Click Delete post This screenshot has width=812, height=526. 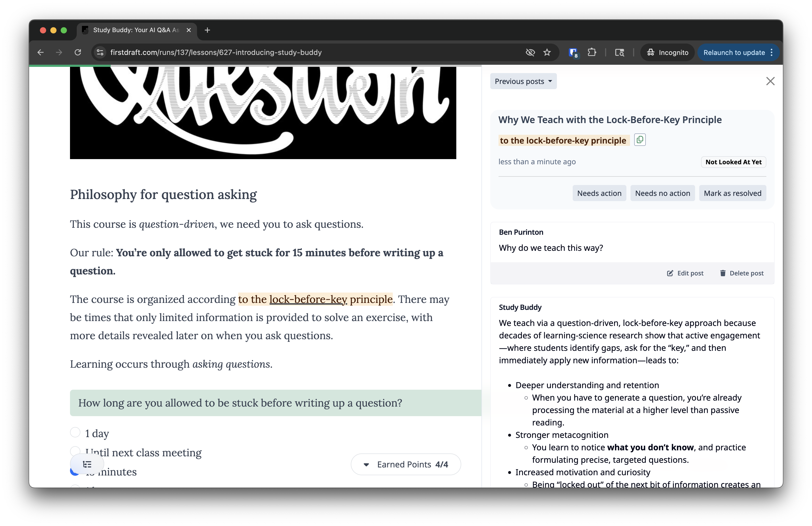pos(742,273)
